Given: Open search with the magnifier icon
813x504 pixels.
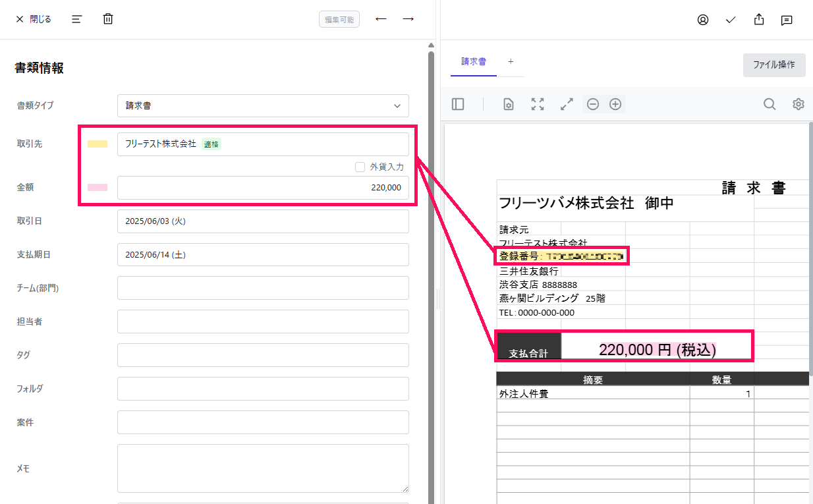Looking at the screenshot, I should pos(770,104).
